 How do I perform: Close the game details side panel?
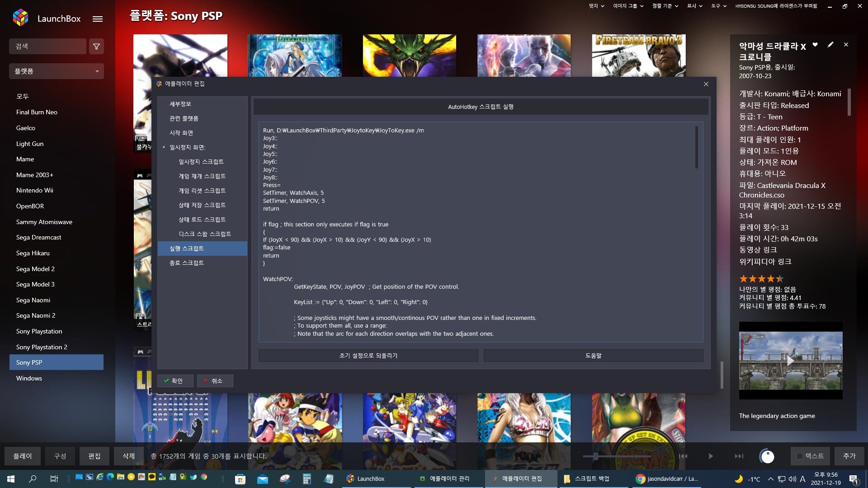(x=846, y=45)
